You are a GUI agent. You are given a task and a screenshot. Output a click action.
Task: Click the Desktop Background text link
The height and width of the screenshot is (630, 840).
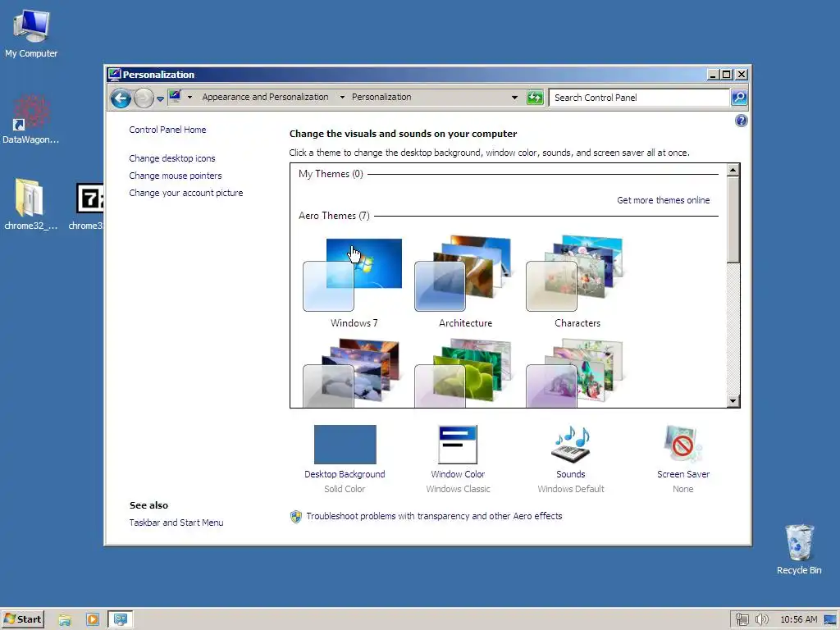pyautogui.click(x=345, y=475)
